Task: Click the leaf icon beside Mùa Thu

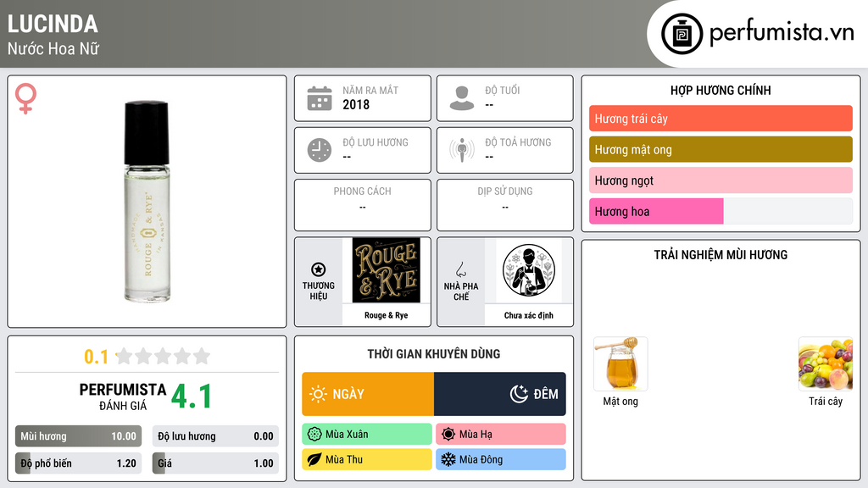Action: coord(314,460)
